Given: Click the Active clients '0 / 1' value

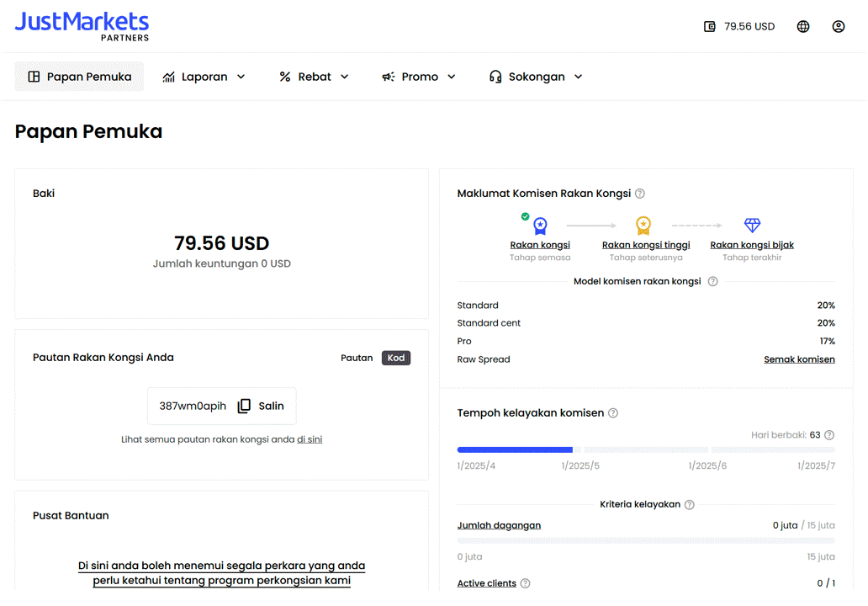Looking at the screenshot, I should coord(826,583).
